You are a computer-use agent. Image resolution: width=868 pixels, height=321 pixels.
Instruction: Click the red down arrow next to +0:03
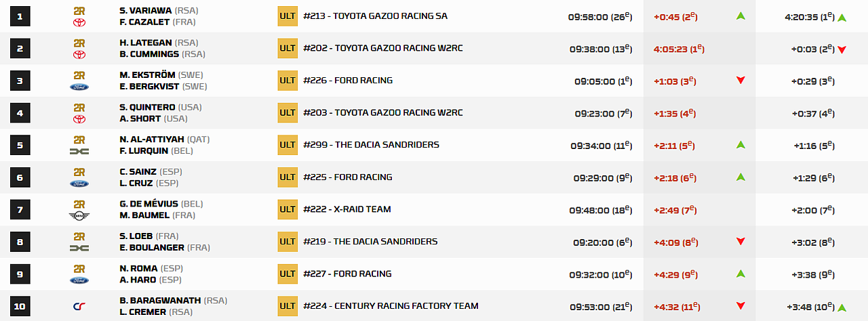pos(842,49)
